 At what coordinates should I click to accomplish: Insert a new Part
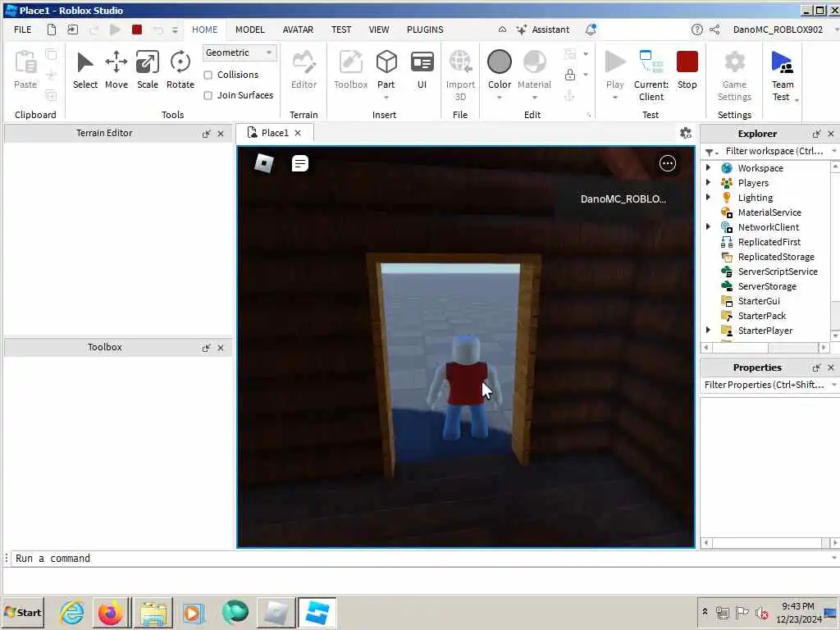386,69
